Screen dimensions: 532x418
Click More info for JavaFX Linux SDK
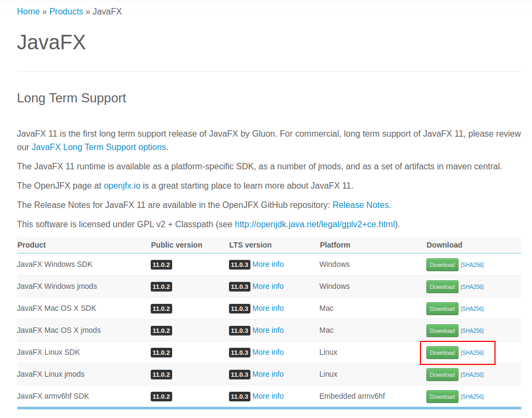[268, 353]
